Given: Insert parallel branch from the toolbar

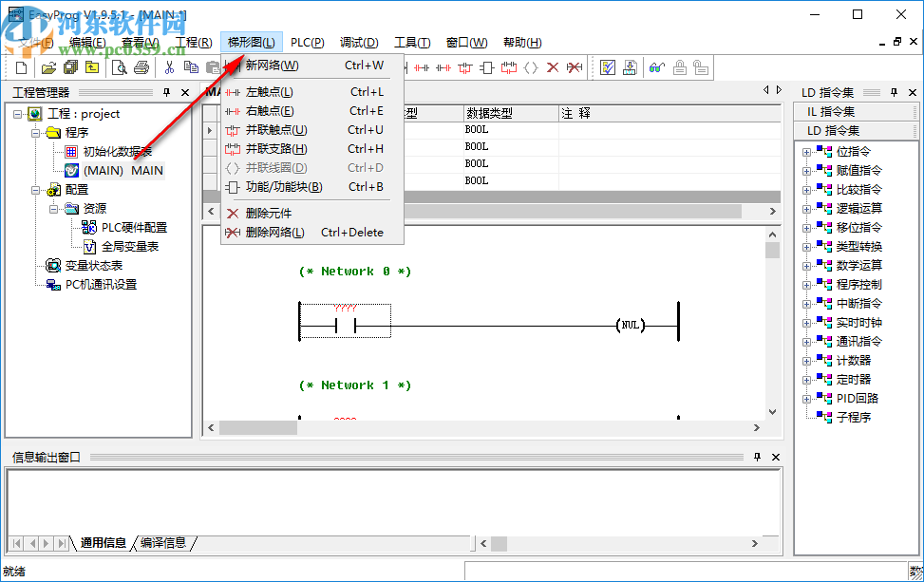Looking at the screenshot, I should coord(509,67).
